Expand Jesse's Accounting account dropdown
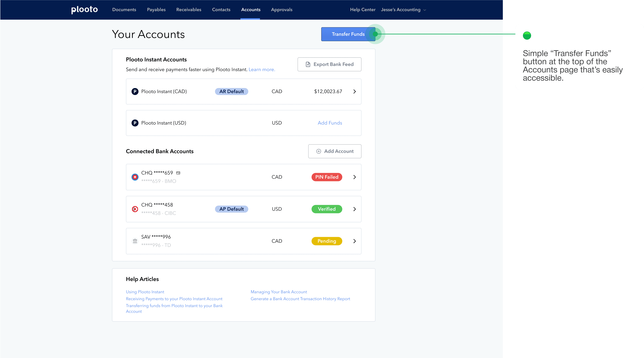644x358 pixels. click(x=403, y=10)
